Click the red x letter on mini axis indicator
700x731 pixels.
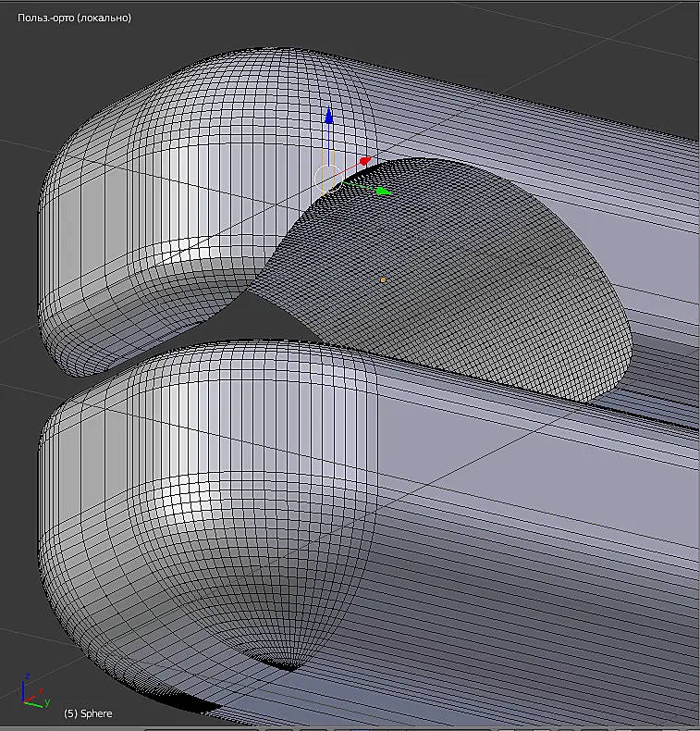point(41,690)
